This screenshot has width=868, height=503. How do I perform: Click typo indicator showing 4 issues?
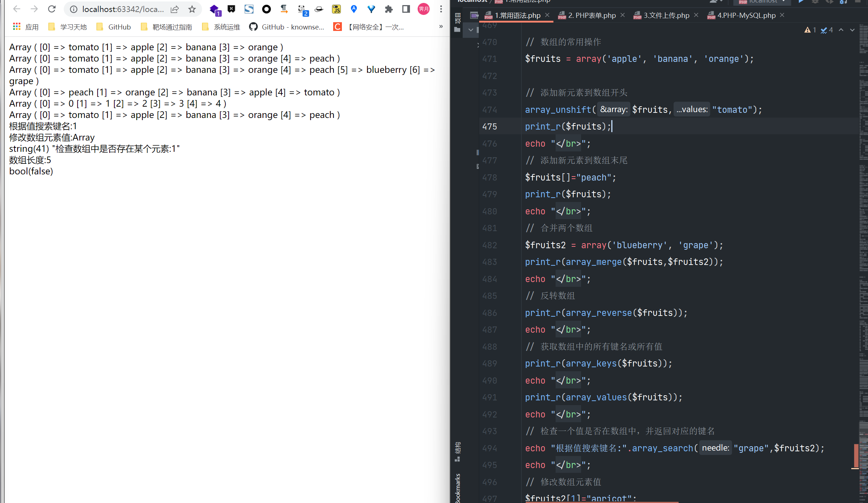[x=826, y=30]
